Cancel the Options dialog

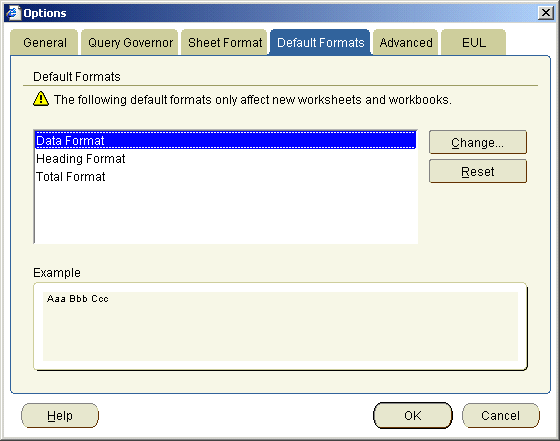(500, 416)
